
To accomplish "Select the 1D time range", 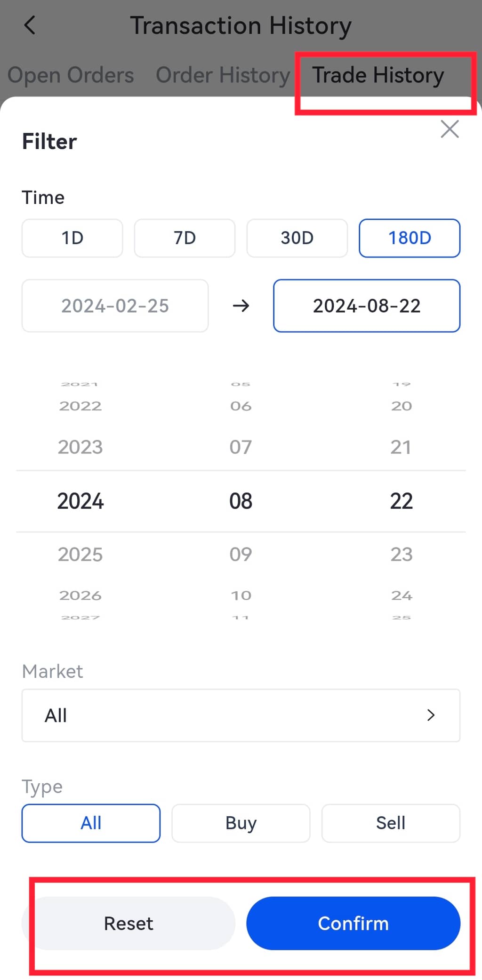I will click(72, 238).
